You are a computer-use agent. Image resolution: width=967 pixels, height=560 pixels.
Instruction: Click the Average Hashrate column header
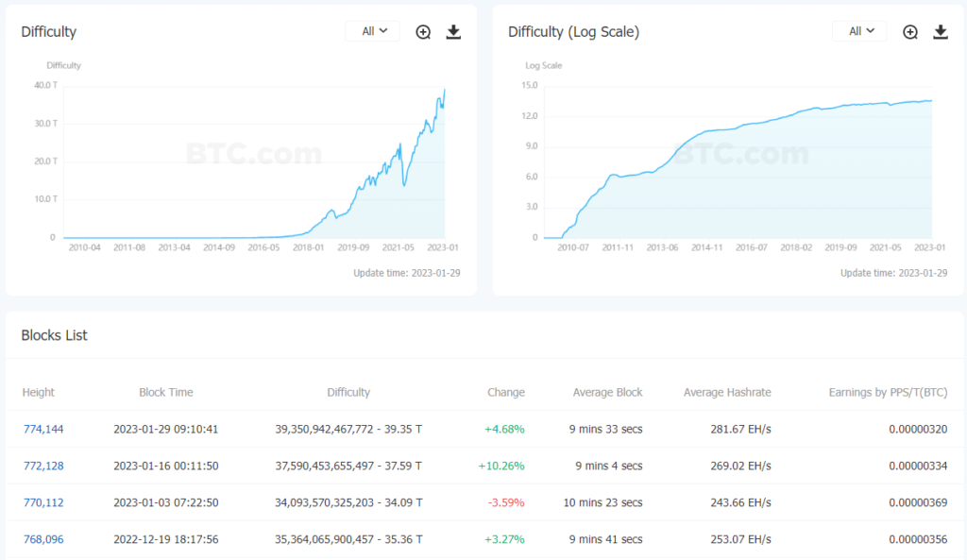coord(727,392)
